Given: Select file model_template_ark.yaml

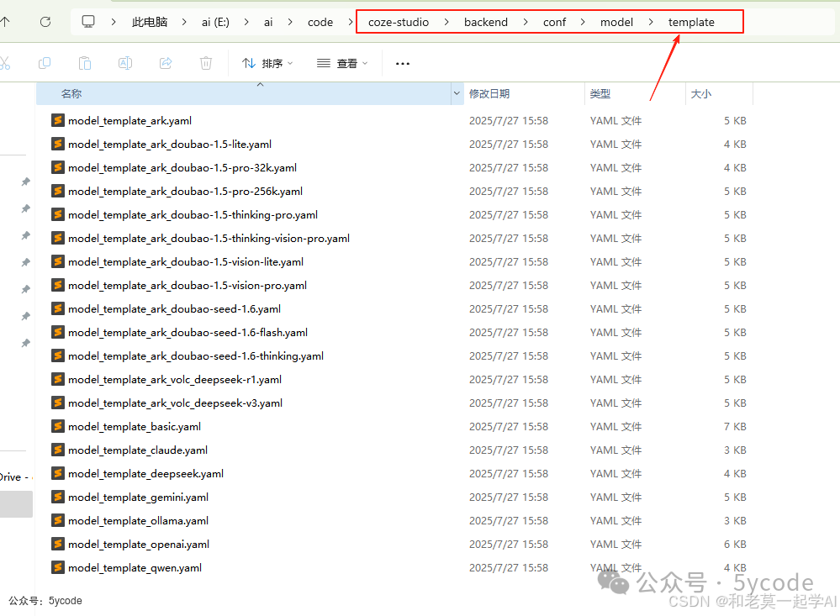Looking at the screenshot, I should (129, 120).
